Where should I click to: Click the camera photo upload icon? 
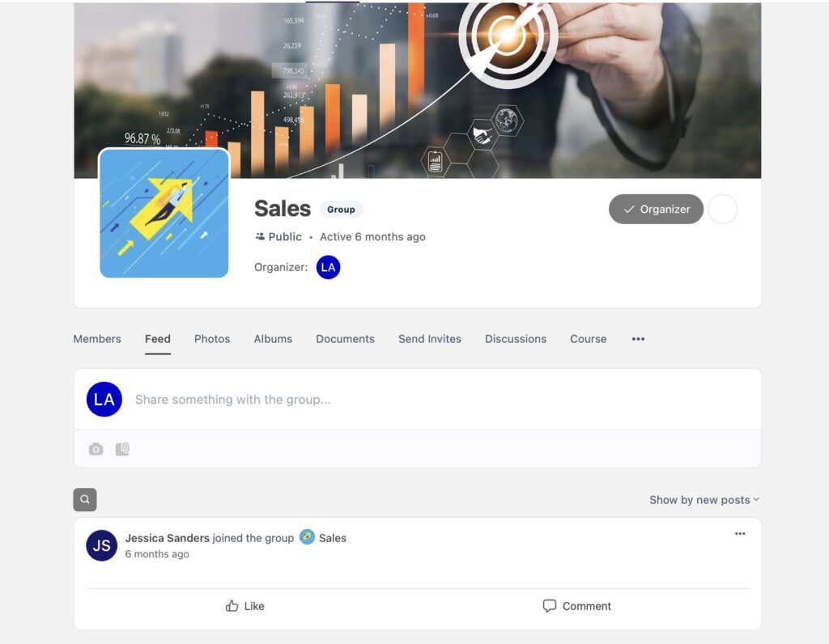coord(96,449)
